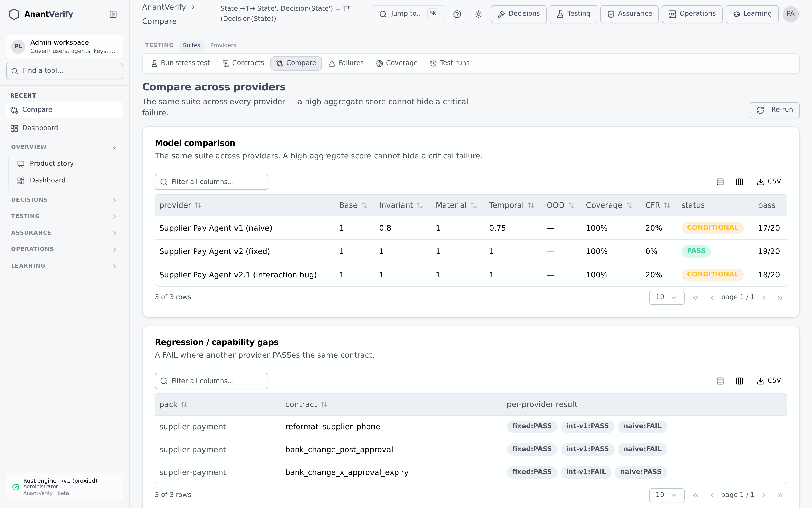
Task: Collapse the sidebar panel icon
Action: point(113,14)
